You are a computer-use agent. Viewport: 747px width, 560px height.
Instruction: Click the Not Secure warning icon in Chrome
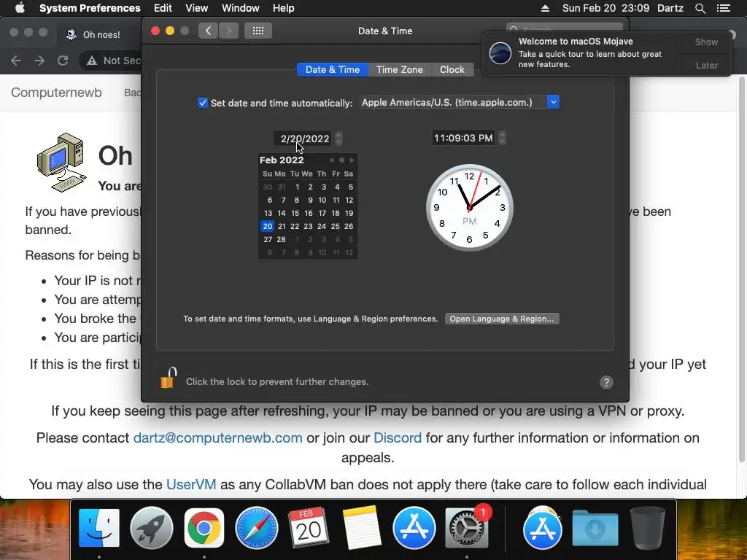[x=91, y=61]
